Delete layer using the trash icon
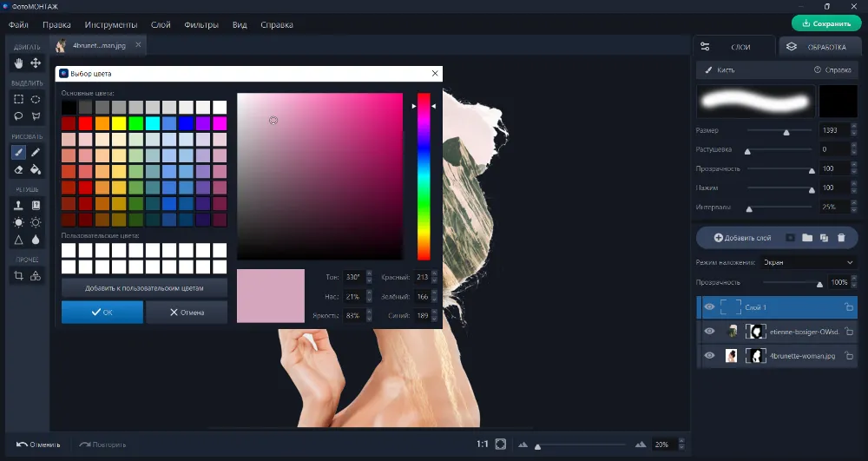Screen dimensions: 868x461 tap(841, 237)
